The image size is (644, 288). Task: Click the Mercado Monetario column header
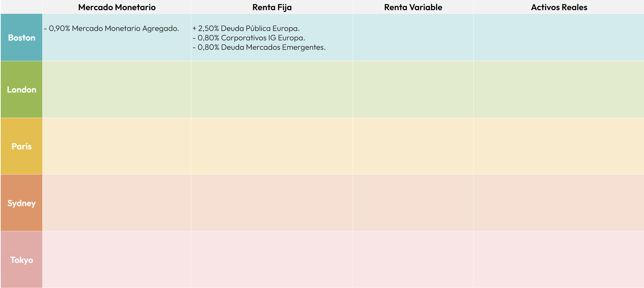(117, 7)
